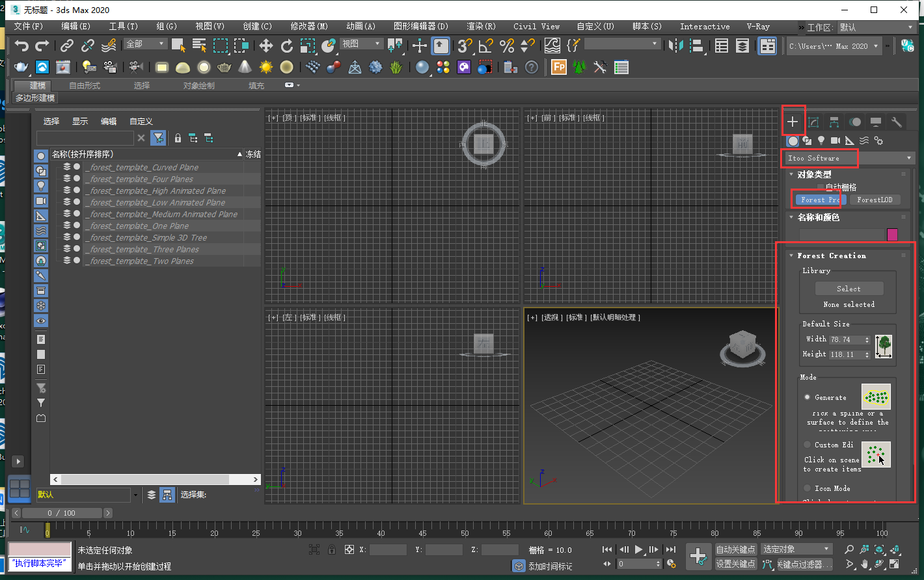924x580 pixels.
Task: Select the Systems gears category icon
Action: tap(878, 140)
